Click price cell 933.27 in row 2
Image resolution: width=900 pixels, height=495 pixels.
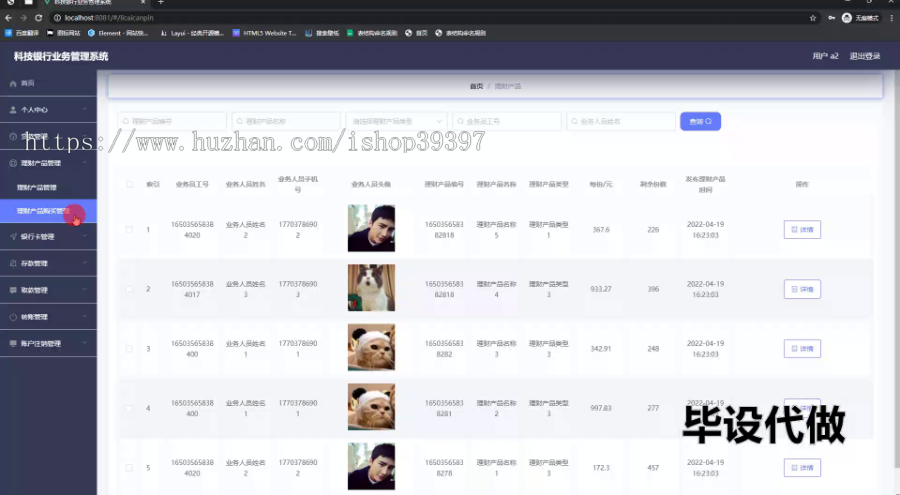point(601,289)
